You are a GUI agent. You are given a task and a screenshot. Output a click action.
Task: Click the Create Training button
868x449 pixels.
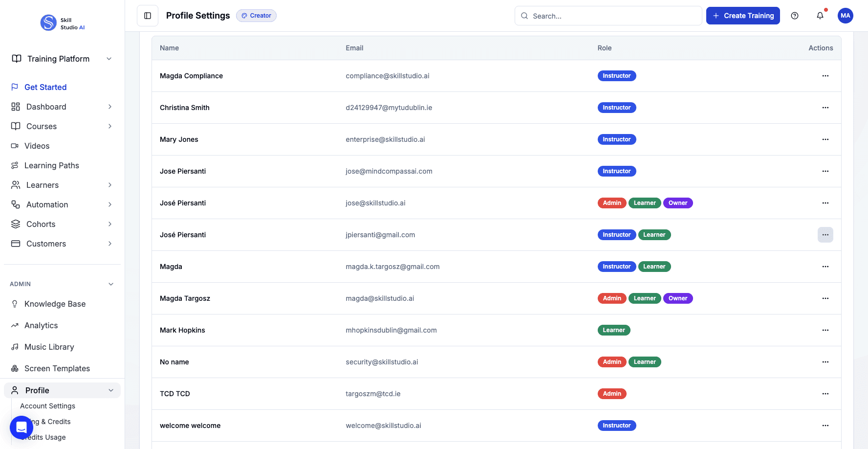pyautogui.click(x=743, y=16)
